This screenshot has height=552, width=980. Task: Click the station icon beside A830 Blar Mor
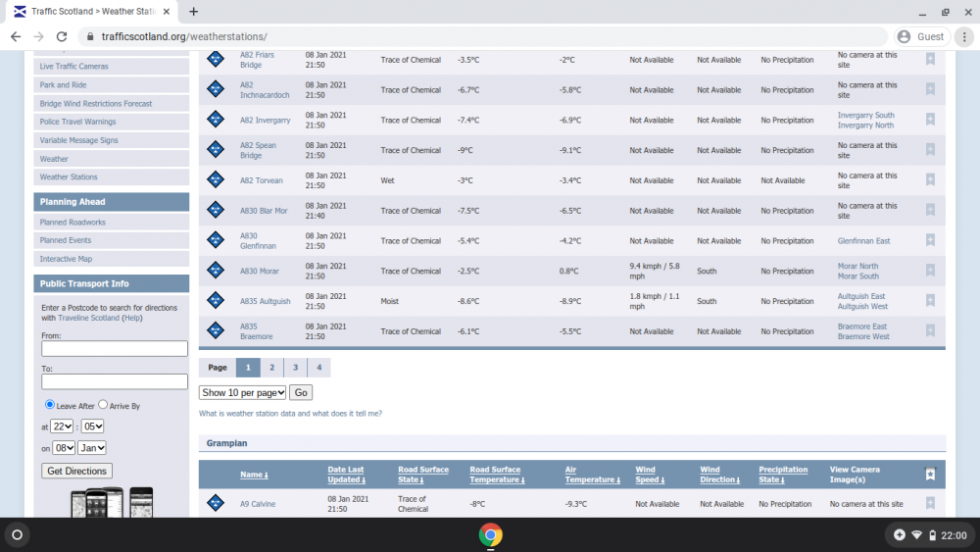click(215, 210)
